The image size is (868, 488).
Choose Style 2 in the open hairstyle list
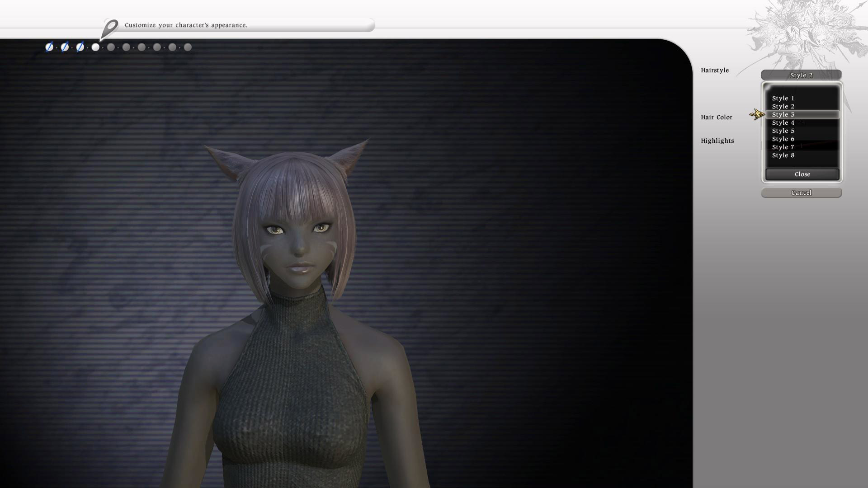783,106
